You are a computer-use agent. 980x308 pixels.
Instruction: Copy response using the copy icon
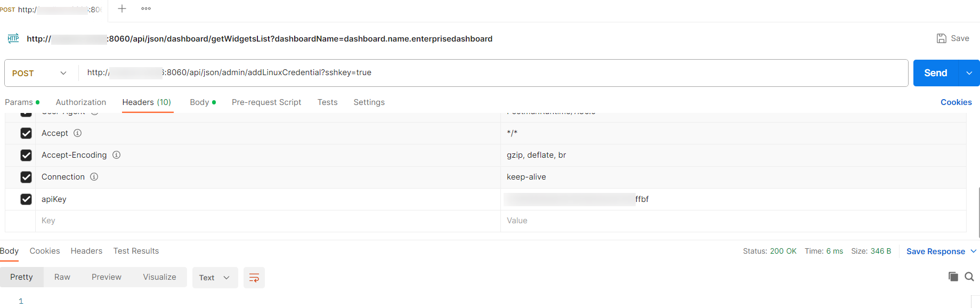953,277
